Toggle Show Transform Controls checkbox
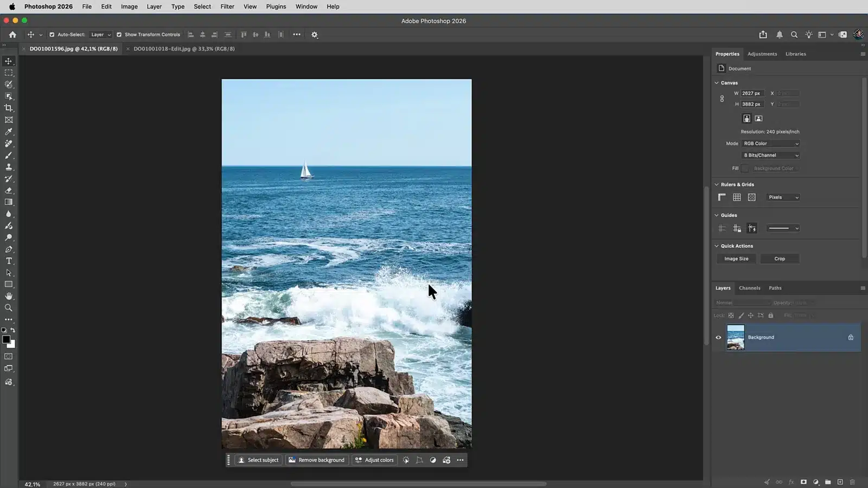 (x=119, y=35)
